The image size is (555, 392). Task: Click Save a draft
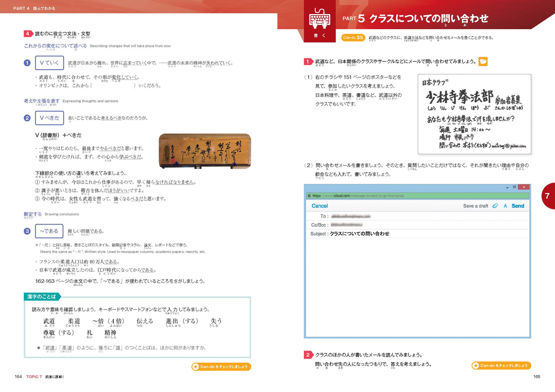point(475,206)
